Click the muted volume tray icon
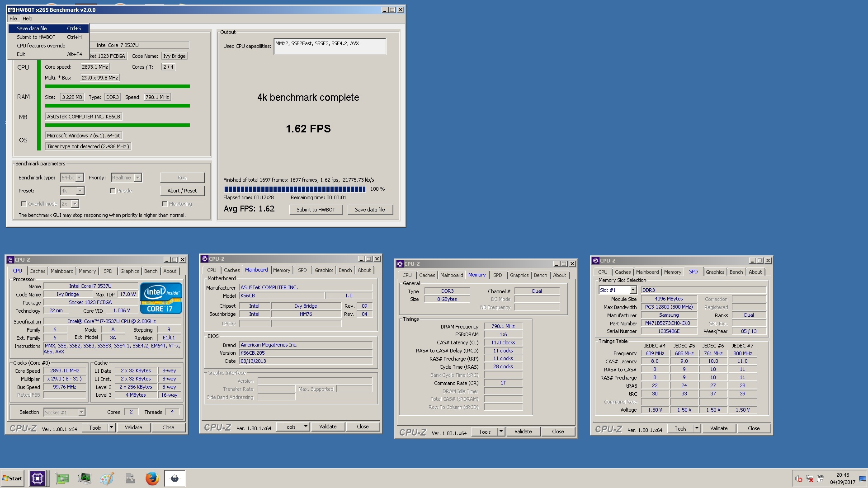This screenshot has height=488, width=868. click(799, 479)
